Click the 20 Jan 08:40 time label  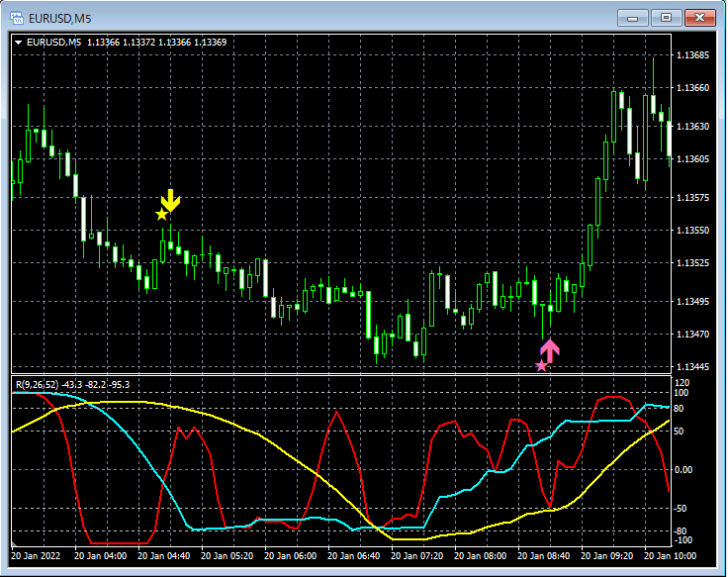pyautogui.click(x=544, y=556)
